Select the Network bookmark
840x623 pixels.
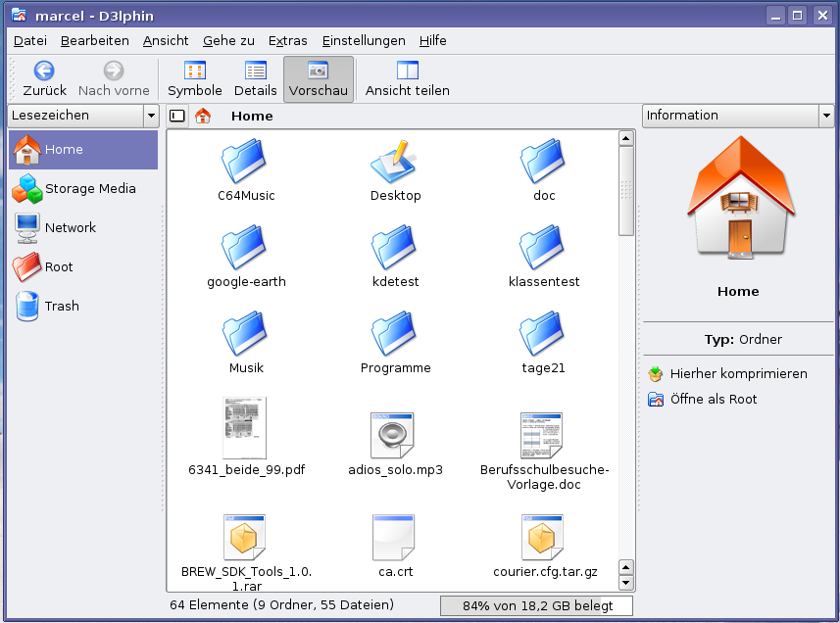point(70,227)
